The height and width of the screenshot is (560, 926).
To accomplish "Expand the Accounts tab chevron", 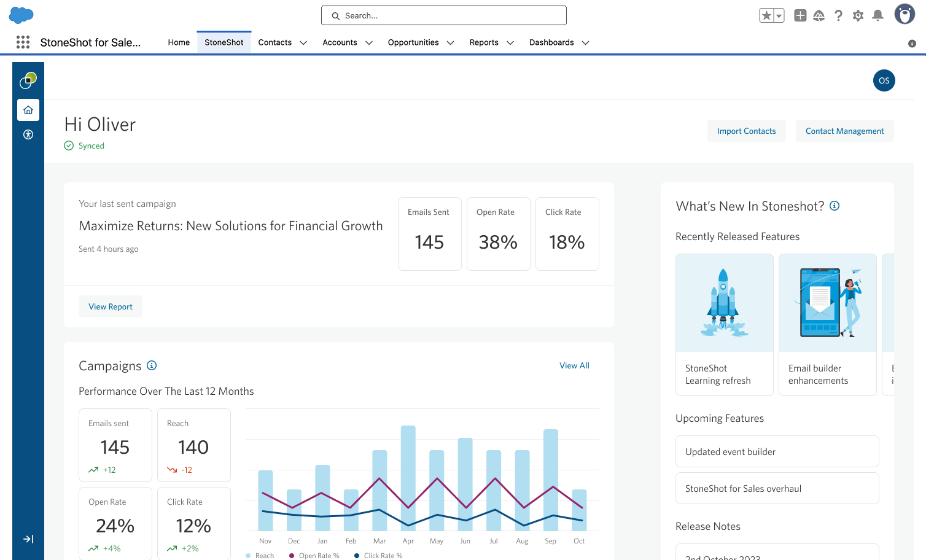I will pos(369,42).
